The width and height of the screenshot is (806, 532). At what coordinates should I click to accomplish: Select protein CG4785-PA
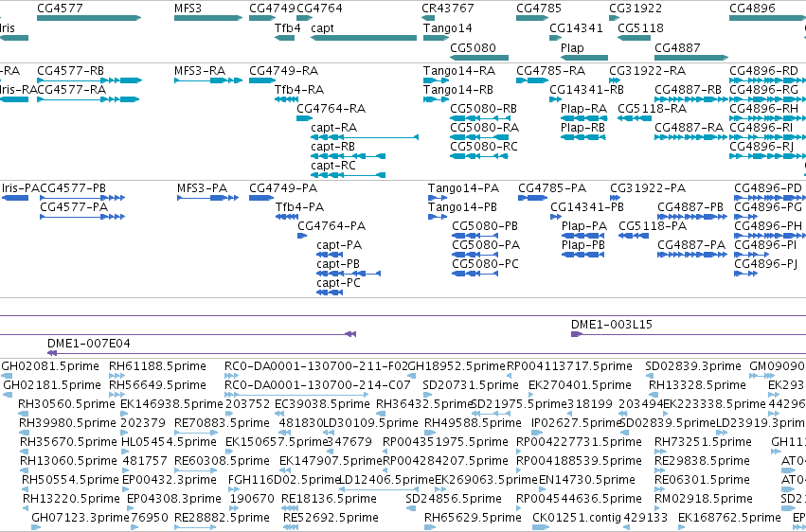pyautogui.click(x=532, y=198)
